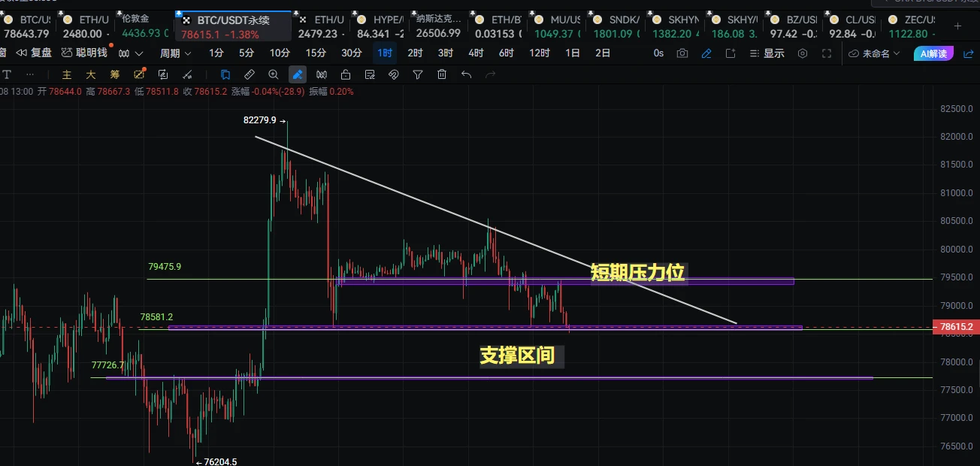Undo last action arrow
This screenshot has width=980, height=466.
coord(466,74)
